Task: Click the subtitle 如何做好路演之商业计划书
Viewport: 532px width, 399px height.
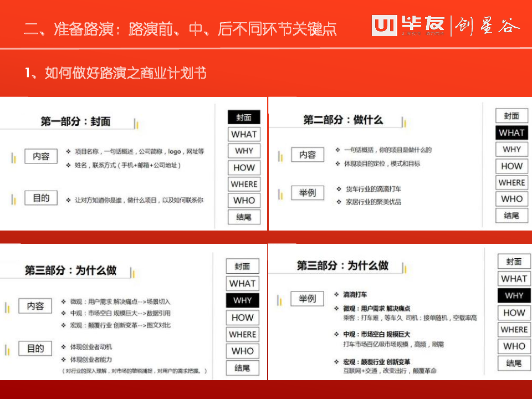Action: click(115, 73)
